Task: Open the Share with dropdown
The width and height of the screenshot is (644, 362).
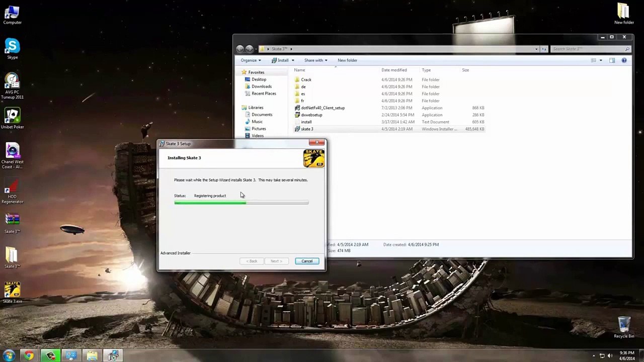Action: pyautogui.click(x=315, y=60)
